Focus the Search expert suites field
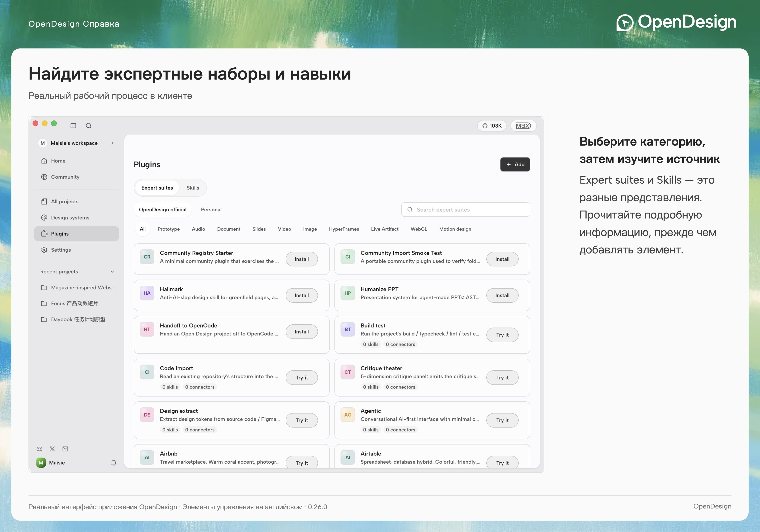Screen dimensions: 760x532 pyautogui.click(x=465, y=209)
